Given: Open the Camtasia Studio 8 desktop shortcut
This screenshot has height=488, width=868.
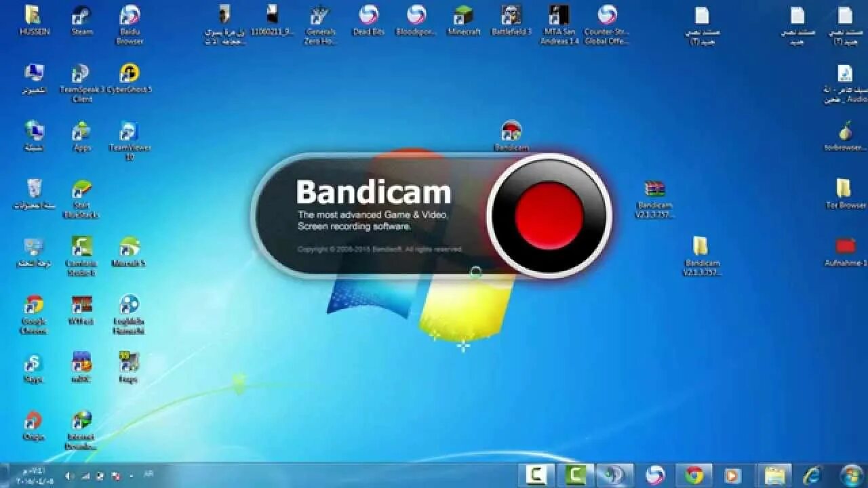Looking at the screenshot, I should pos(81,256).
